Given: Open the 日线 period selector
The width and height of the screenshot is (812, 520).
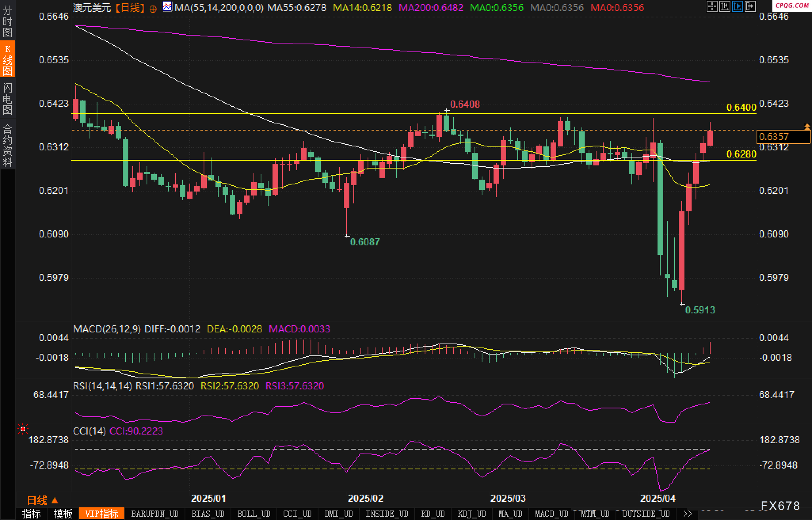Looking at the screenshot, I should click(x=43, y=500).
